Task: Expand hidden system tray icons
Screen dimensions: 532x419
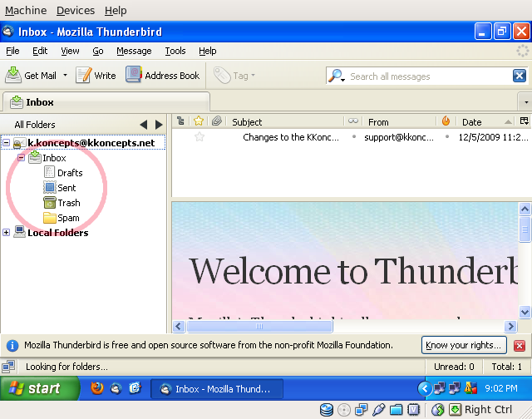Action: point(425,388)
